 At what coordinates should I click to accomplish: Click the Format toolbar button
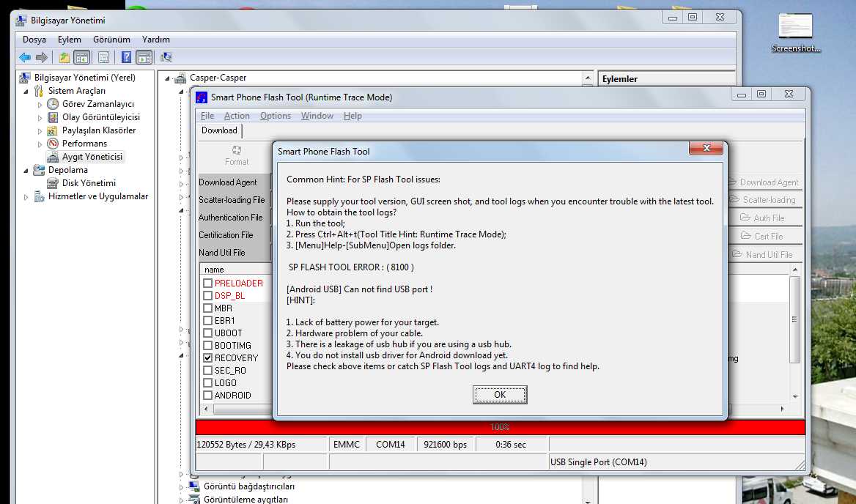click(x=237, y=155)
